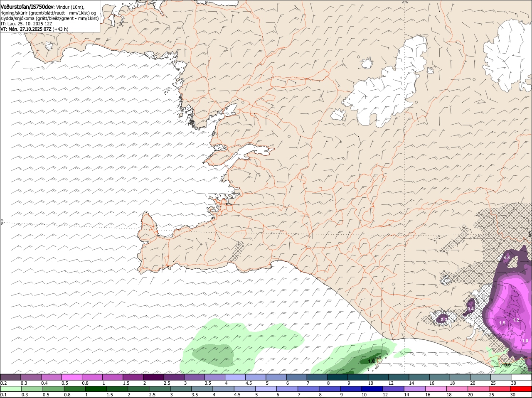
Task: Click the small island off the south coast
Action: (x=379, y=364)
